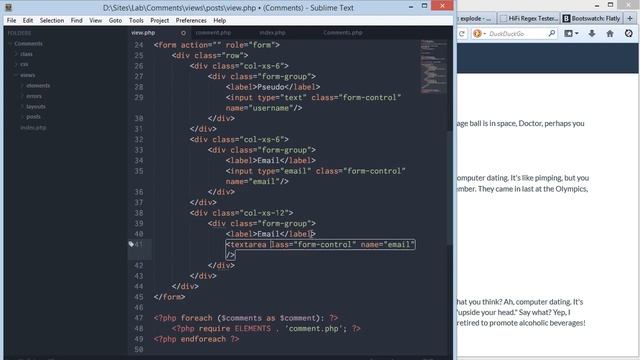Click the magnifier icon in the search box
This screenshot has width=640, height=360.
point(552,33)
